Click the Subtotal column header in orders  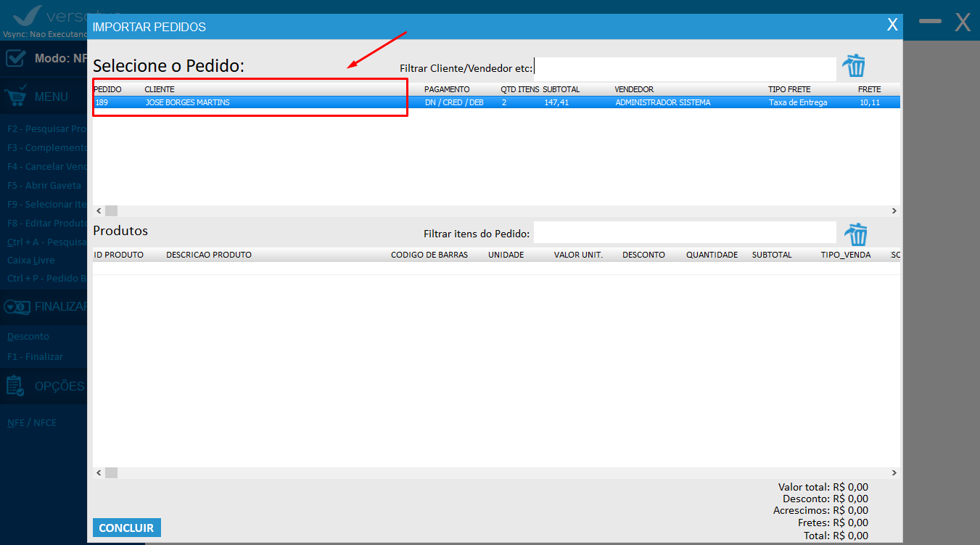(x=561, y=89)
